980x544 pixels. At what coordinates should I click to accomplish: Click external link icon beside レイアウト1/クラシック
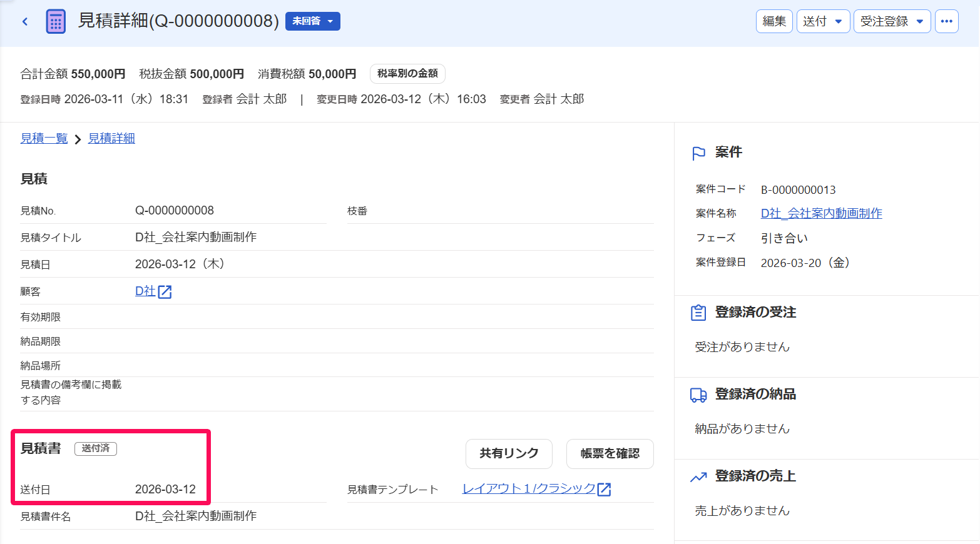coord(604,489)
